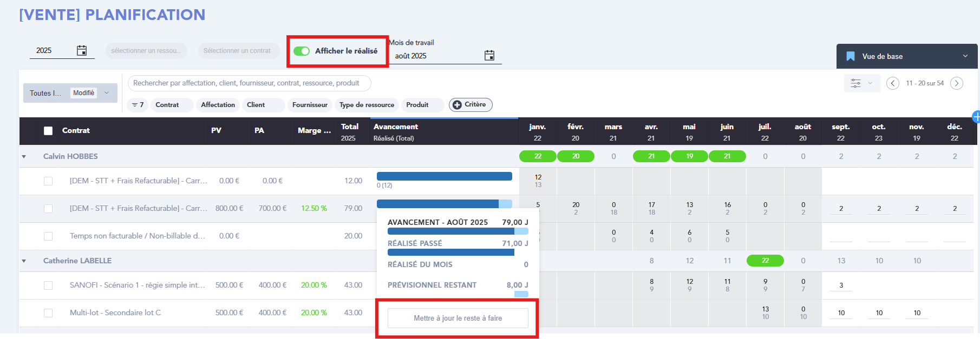Viewport: 980px width, 339px height.
Task: Go to next page of results
Action: point(957,83)
